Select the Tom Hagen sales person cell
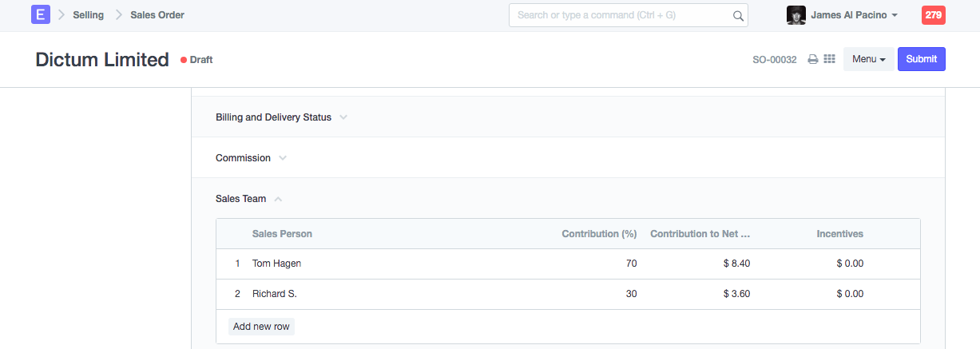Image resolution: width=980 pixels, height=349 pixels. [276, 264]
